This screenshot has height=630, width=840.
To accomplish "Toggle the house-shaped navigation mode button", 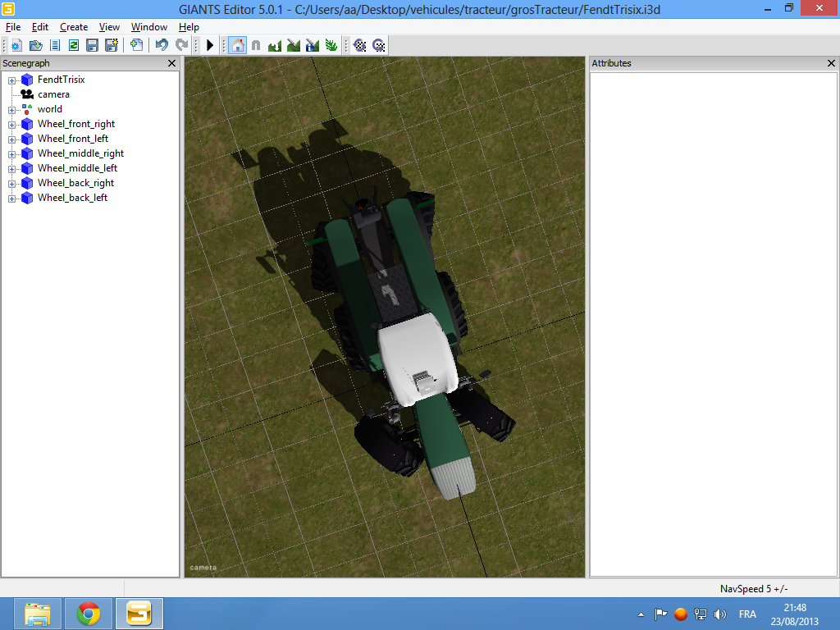I will [x=237, y=46].
